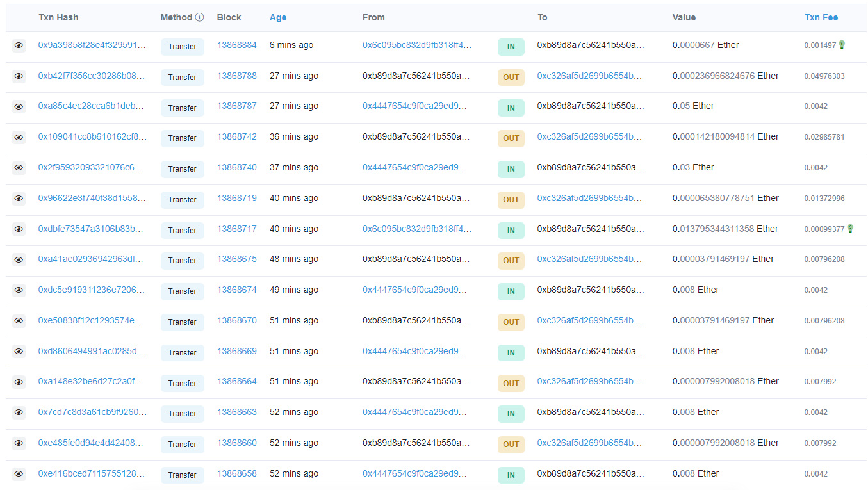Select value 0.03 Ether
This screenshot has height=490, width=868.
(693, 167)
